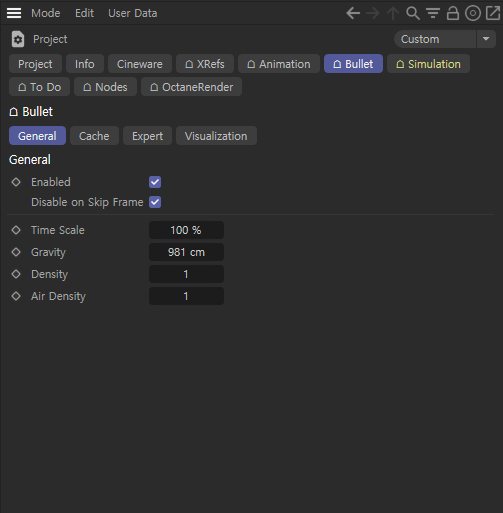Go back with the left arrow

353,13
